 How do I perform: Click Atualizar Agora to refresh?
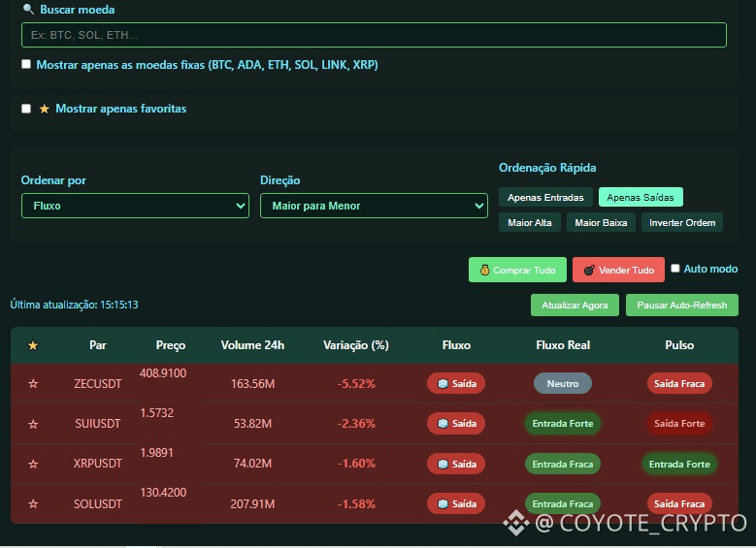click(575, 306)
